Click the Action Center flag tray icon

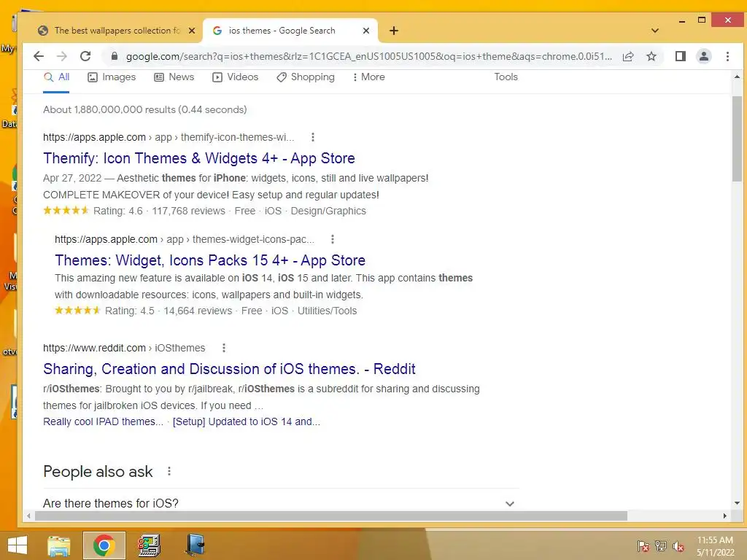point(643,546)
